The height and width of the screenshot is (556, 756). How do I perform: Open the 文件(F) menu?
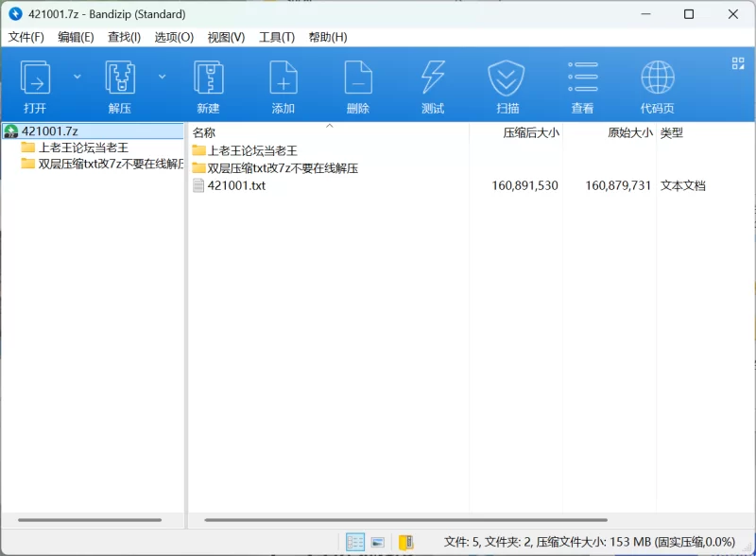pos(26,37)
